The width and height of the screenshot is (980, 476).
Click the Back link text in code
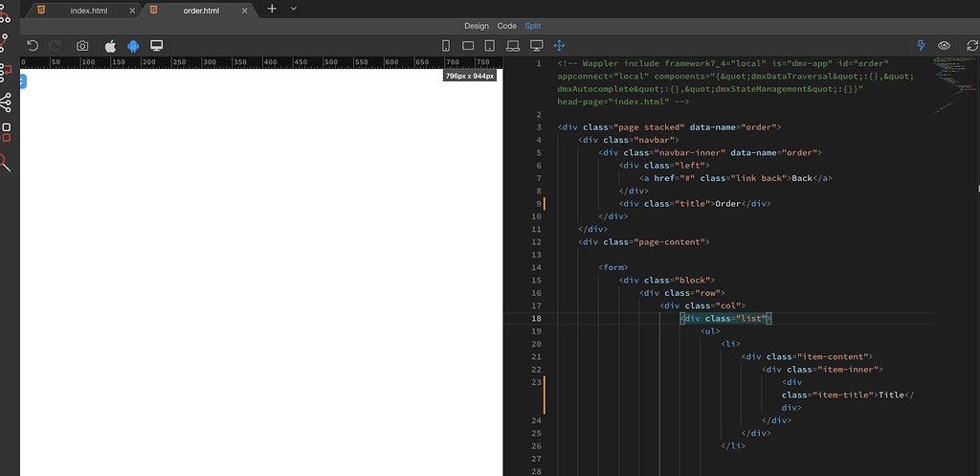(x=802, y=178)
